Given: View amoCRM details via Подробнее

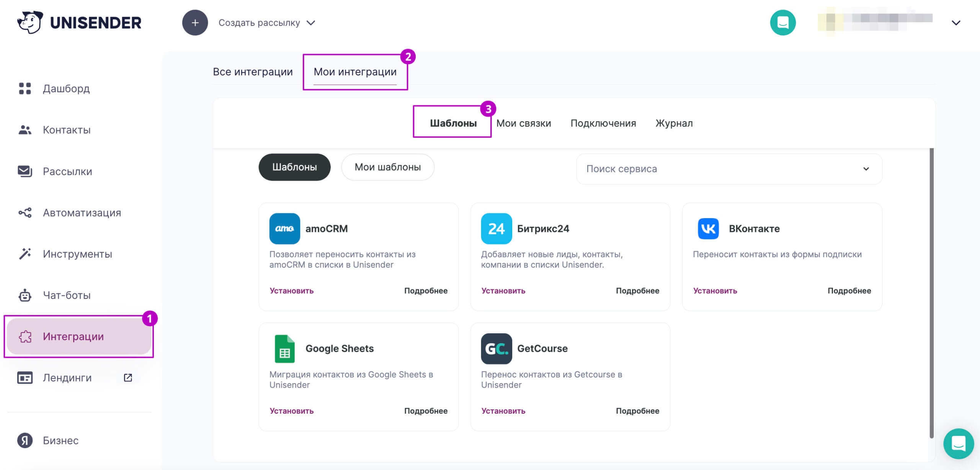Looking at the screenshot, I should tap(426, 290).
